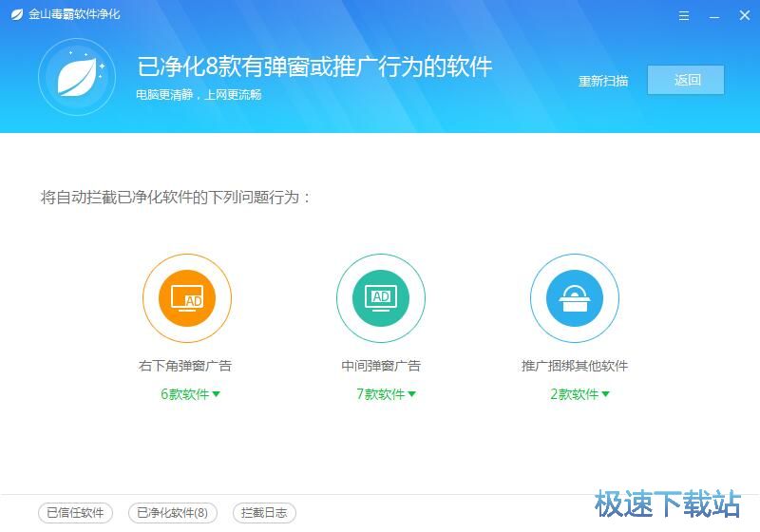Open the 拦截日志 log tab
The width and height of the screenshot is (760, 532).
tap(264, 513)
